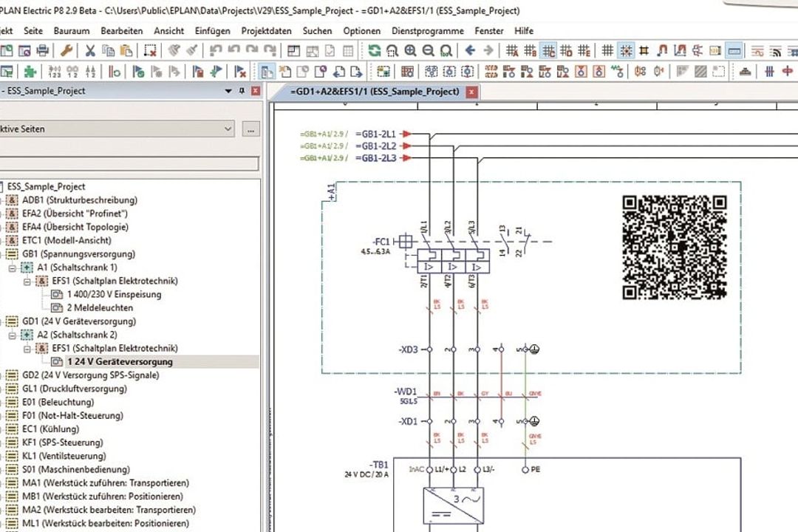Viewport: 798px width, 532px height.
Task: Open the Fenster menu
Action: (489, 30)
